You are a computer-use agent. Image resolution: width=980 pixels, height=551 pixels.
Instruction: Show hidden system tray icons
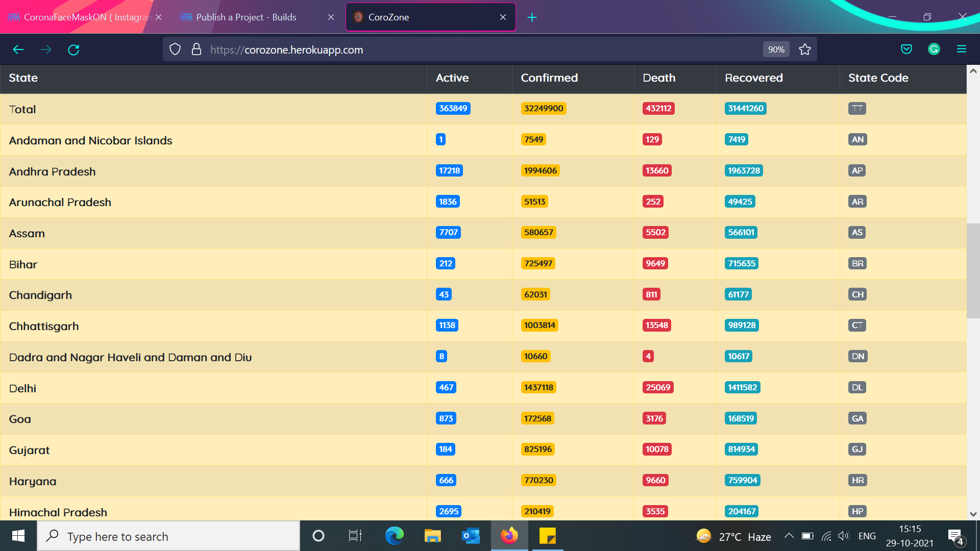[x=789, y=536]
